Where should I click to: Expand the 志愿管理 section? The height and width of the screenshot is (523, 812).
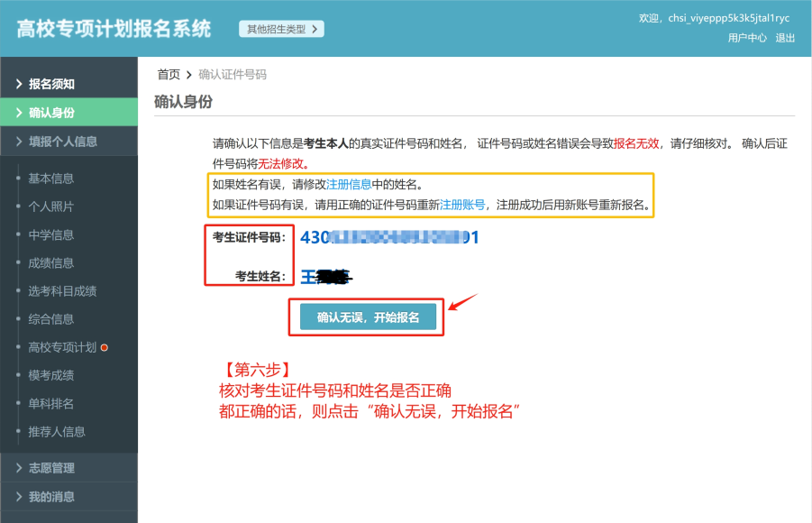point(51,468)
